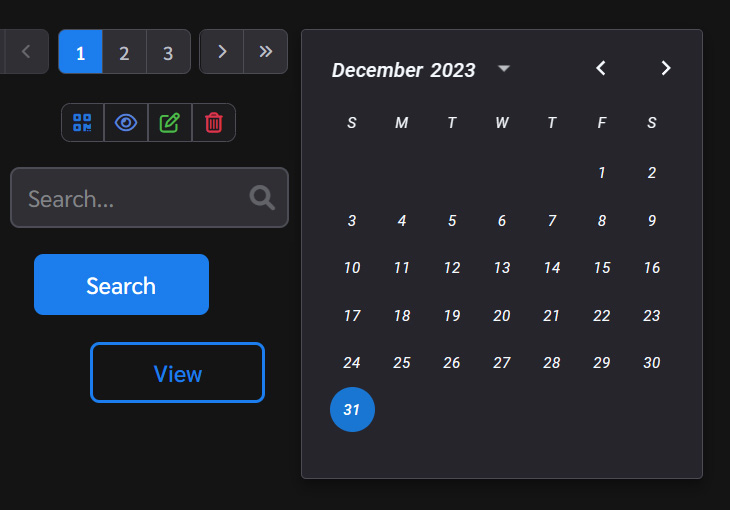
Task: Pick December 15 in the calendar
Action: (602, 268)
